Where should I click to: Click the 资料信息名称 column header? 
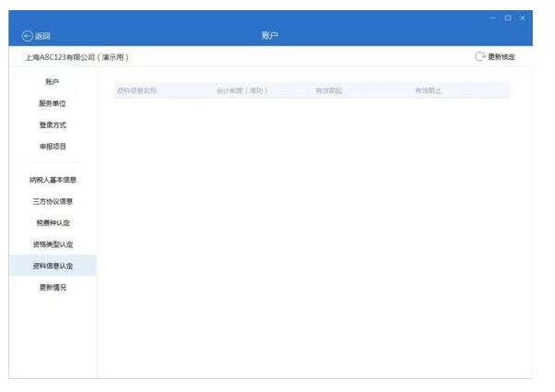point(137,90)
